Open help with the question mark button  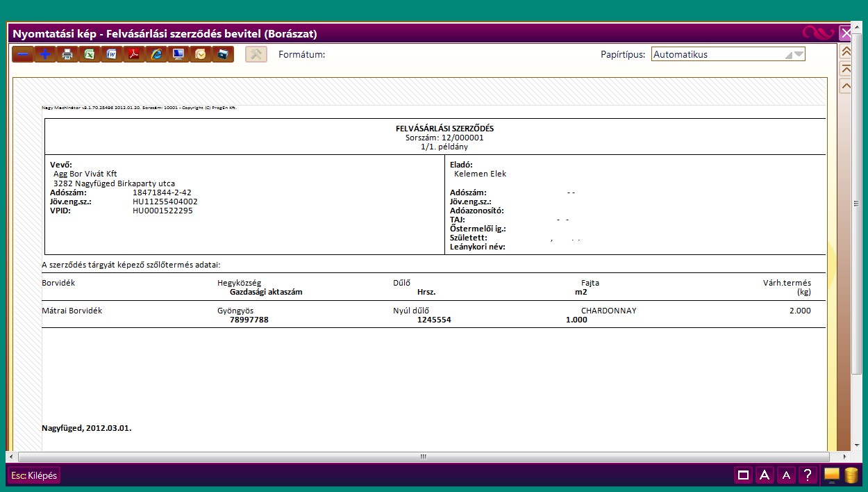[808, 475]
